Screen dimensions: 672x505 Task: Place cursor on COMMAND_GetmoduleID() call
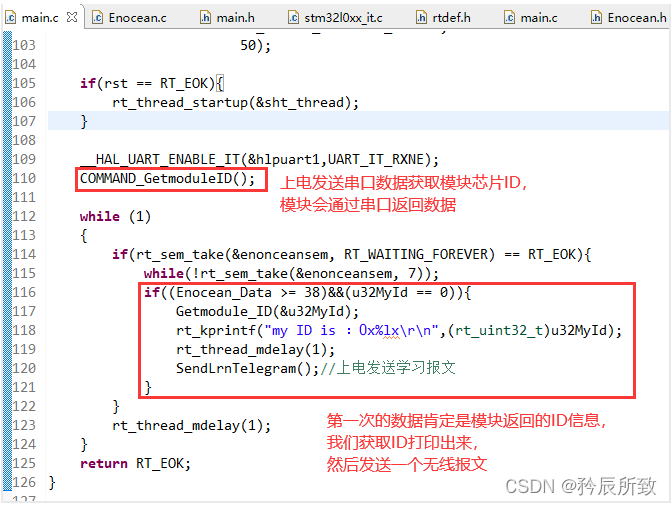coord(168,178)
